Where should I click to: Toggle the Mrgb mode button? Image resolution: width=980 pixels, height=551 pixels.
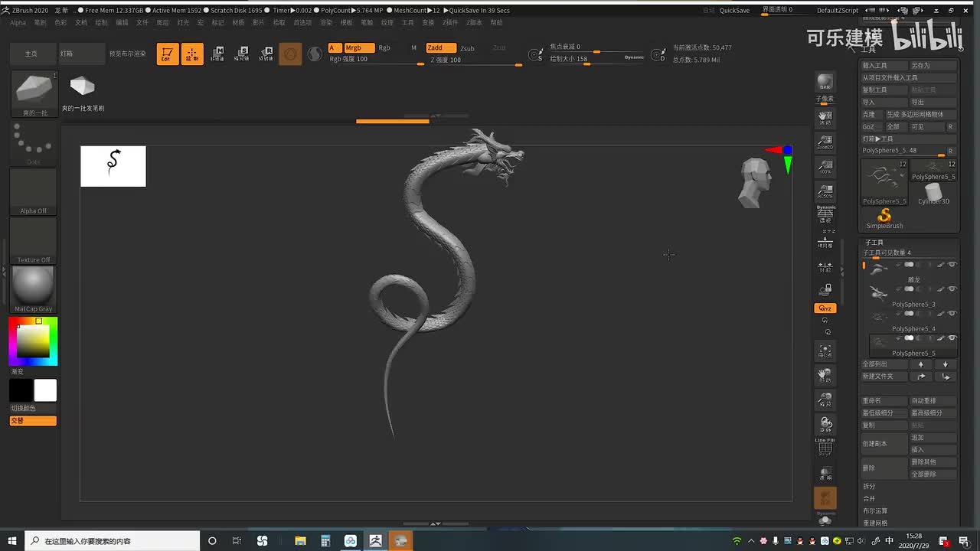point(358,47)
